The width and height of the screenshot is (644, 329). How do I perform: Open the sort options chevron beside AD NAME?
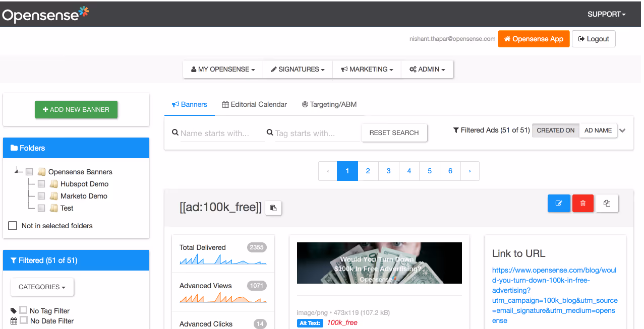pyautogui.click(x=622, y=130)
